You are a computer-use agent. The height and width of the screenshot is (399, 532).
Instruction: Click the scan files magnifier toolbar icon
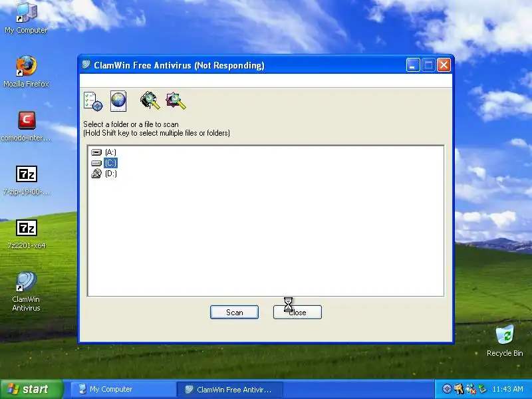pos(176,101)
